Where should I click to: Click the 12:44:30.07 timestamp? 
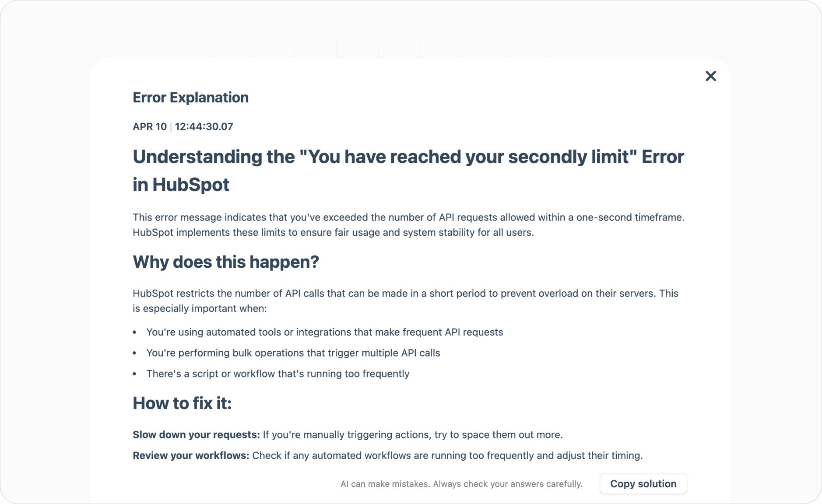click(204, 127)
